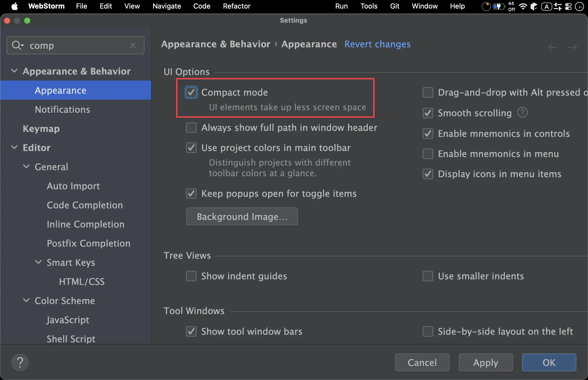Enable Side-by-side layout on the left
Image resolution: width=588 pixels, height=380 pixels.
click(428, 331)
